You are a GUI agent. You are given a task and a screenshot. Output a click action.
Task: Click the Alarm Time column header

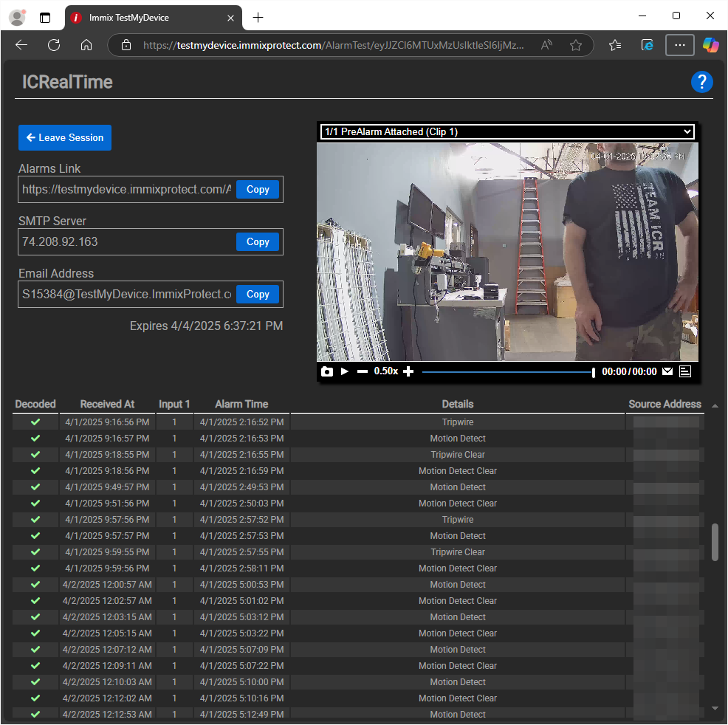tap(241, 405)
